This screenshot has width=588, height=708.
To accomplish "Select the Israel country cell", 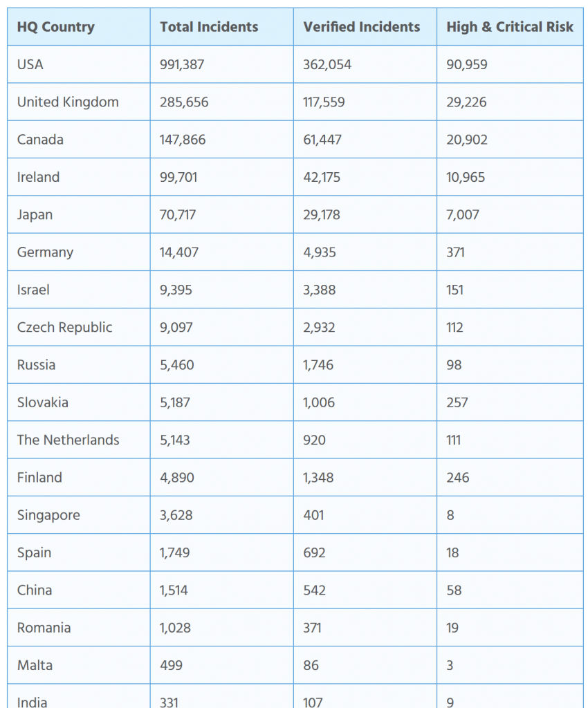I will pyautogui.click(x=79, y=290).
